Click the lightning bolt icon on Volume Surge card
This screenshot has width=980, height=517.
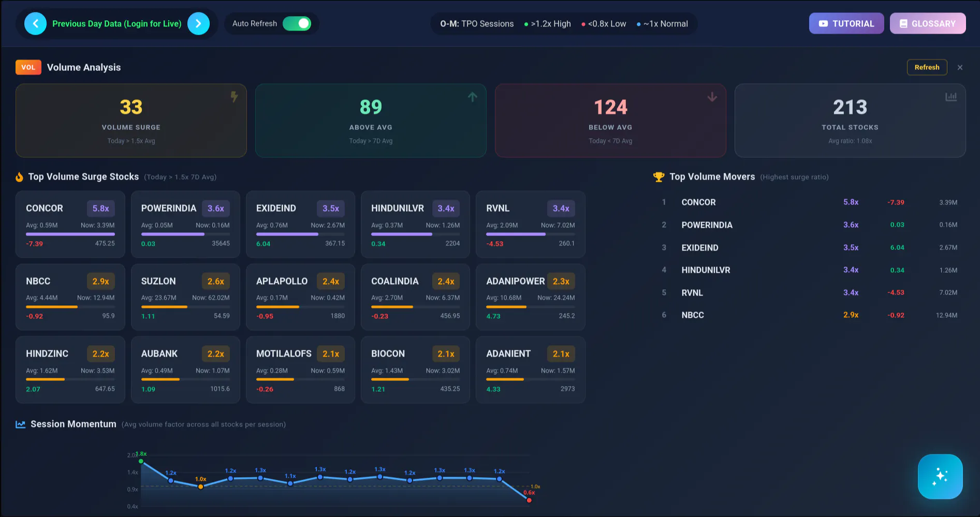[234, 97]
